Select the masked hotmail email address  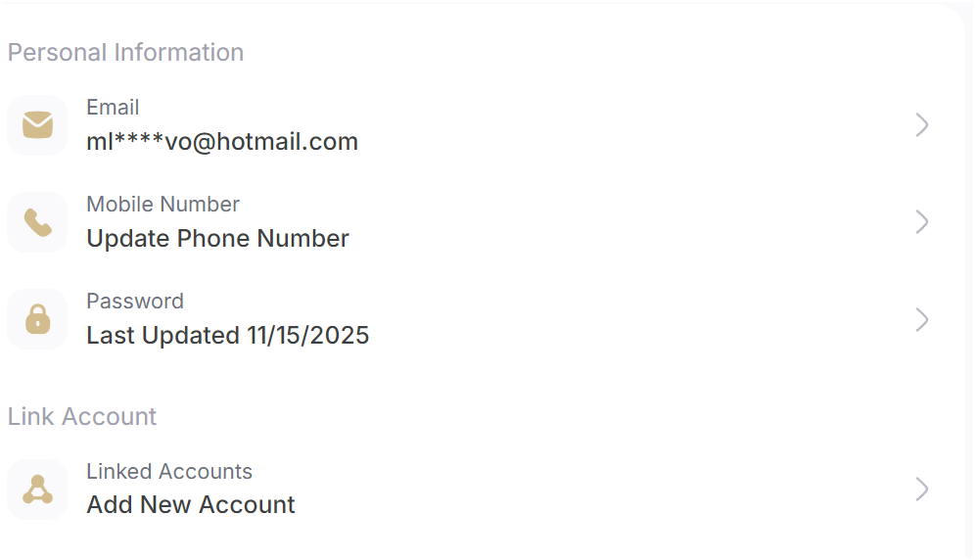(222, 142)
